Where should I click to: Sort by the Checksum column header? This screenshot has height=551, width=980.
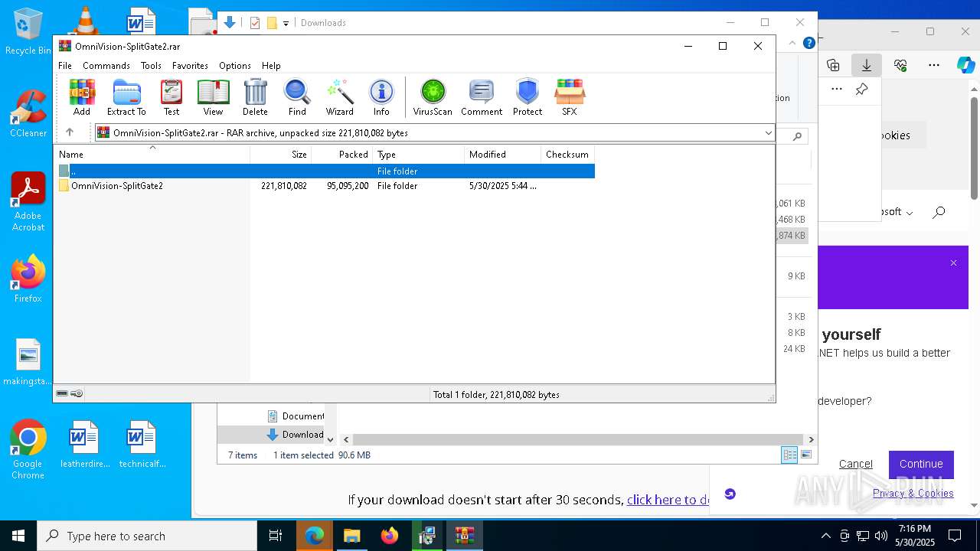pos(568,154)
